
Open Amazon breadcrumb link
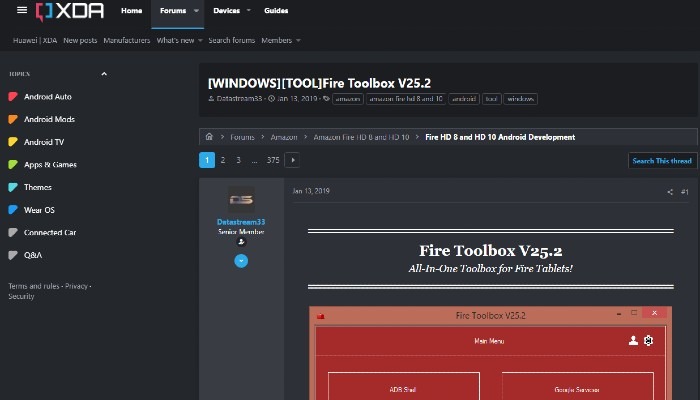point(284,137)
